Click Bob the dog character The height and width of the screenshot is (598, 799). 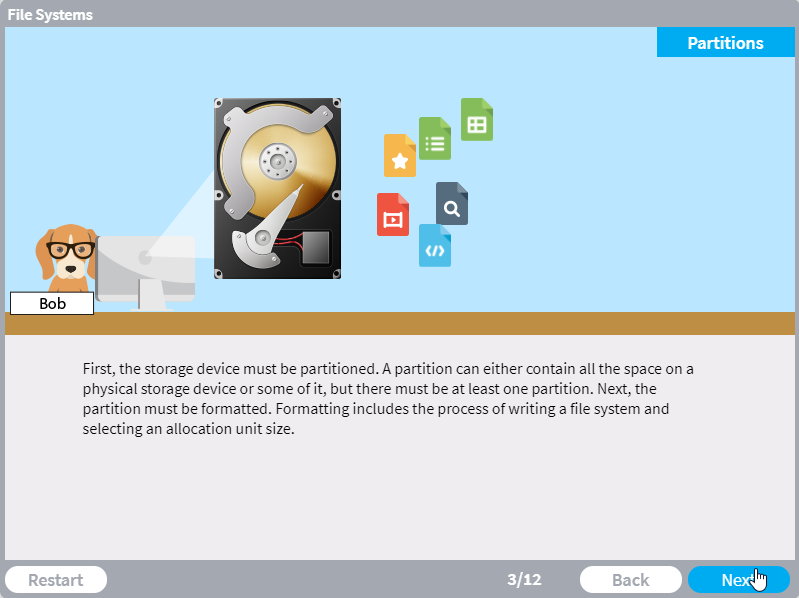click(67, 258)
